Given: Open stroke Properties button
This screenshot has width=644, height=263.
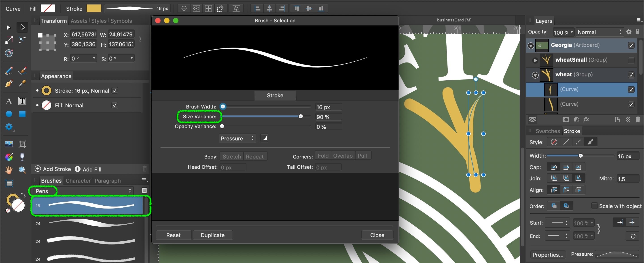Looking at the screenshot, I should coord(548,255).
